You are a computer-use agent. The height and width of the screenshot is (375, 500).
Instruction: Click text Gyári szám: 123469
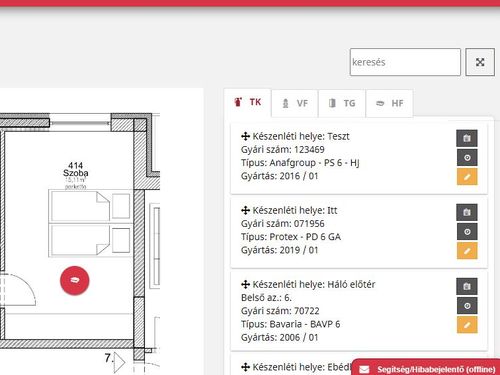283,149
